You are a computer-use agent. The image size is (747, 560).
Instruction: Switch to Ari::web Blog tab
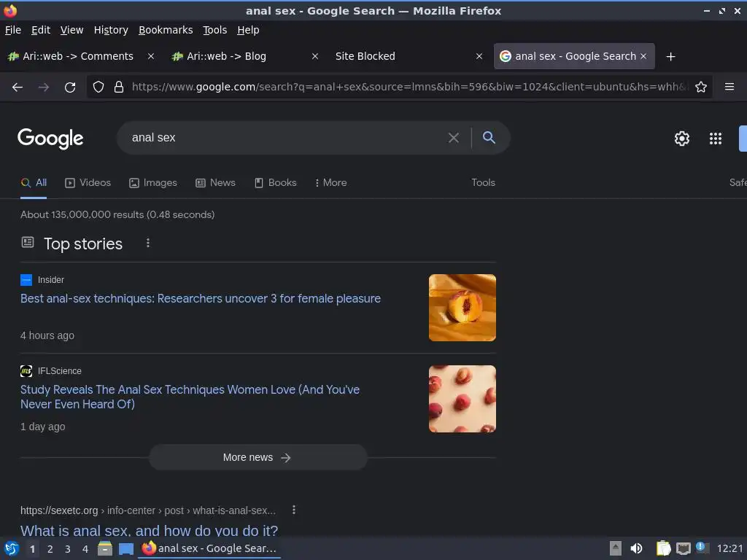click(226, 56)
